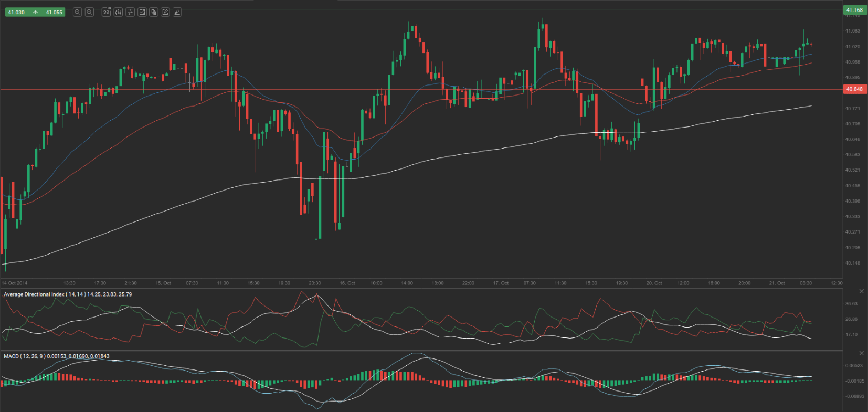Click the 20. Oct date on time axis
The image size is (868, 412).
[x=654, y=283]
